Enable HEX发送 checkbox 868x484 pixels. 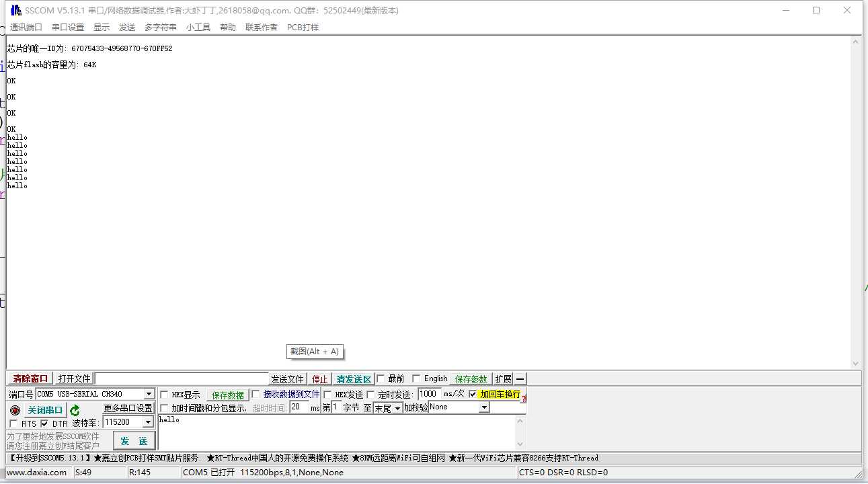coord(327,395)
